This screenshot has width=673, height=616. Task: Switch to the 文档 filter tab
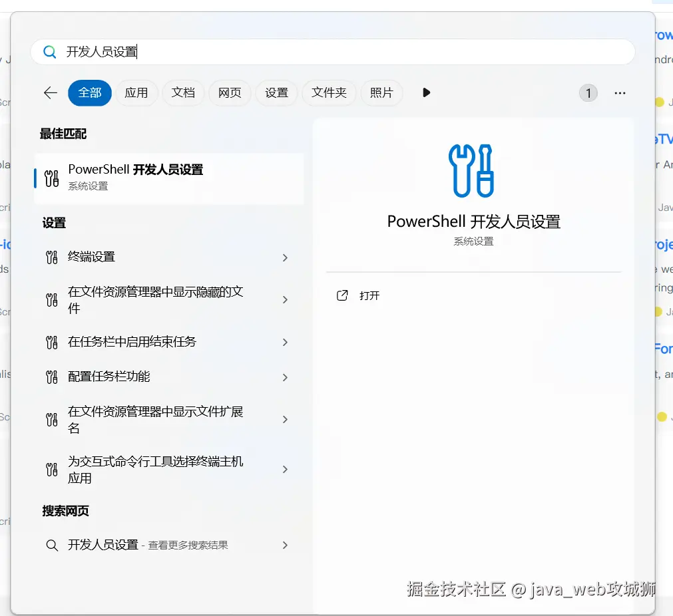coord(183,92)
